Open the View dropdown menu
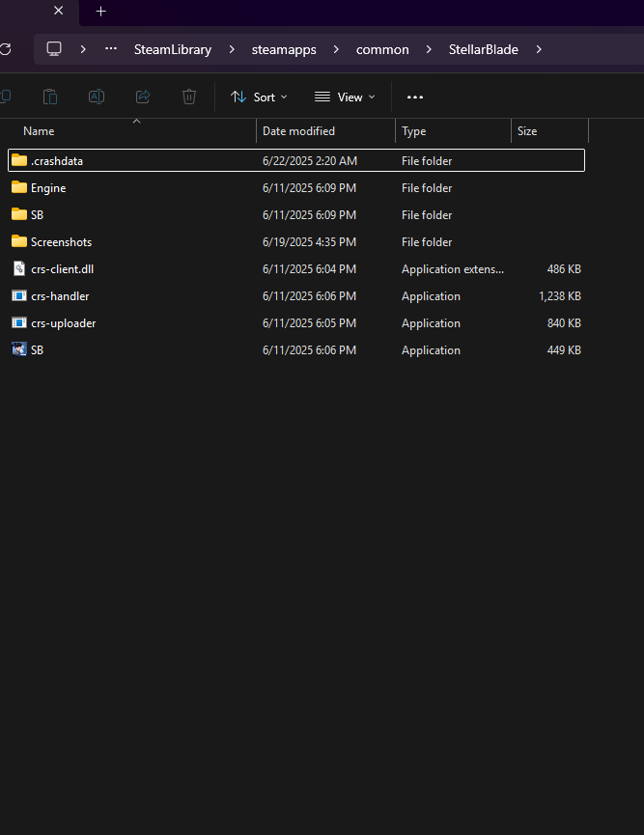Screen dimensions: 644x835 coord(345,97)
